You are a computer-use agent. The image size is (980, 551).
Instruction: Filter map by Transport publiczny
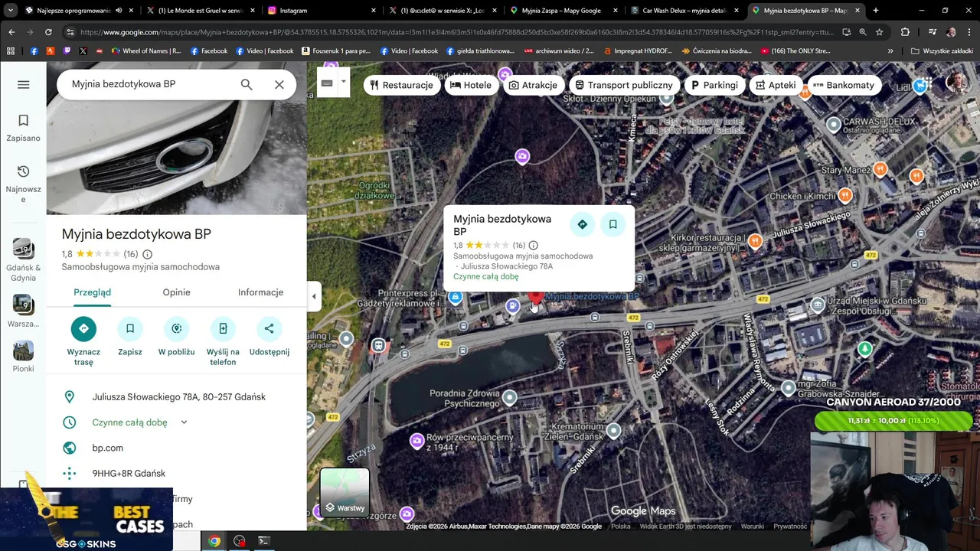(x=623, y=85)
